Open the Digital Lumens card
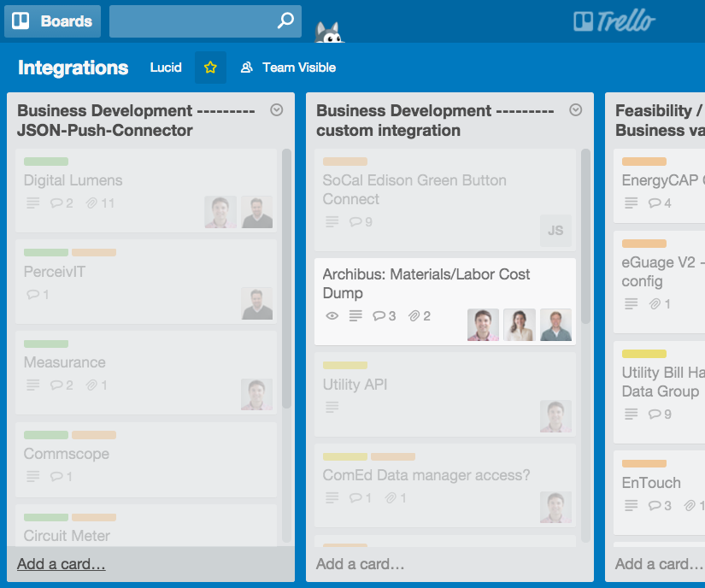 pos(146,191)
